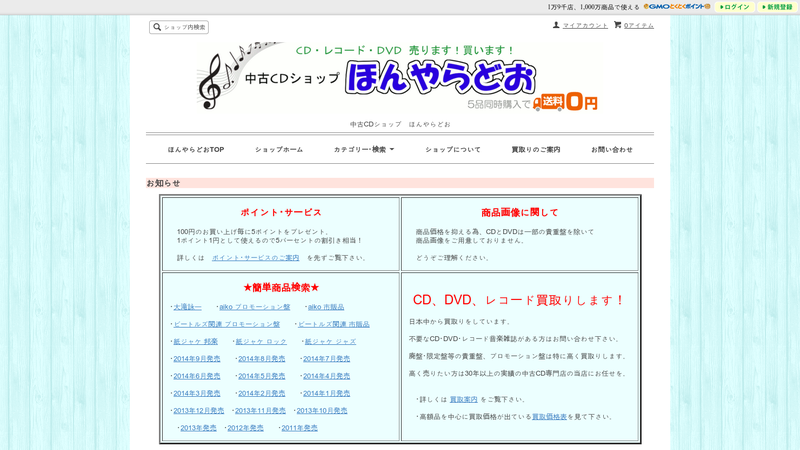
Task: Click the ログイン button
Action: pos(735,7)
